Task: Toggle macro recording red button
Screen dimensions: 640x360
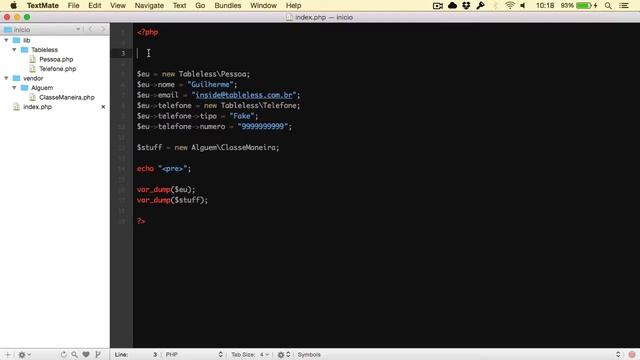Action: pos(632,355)
